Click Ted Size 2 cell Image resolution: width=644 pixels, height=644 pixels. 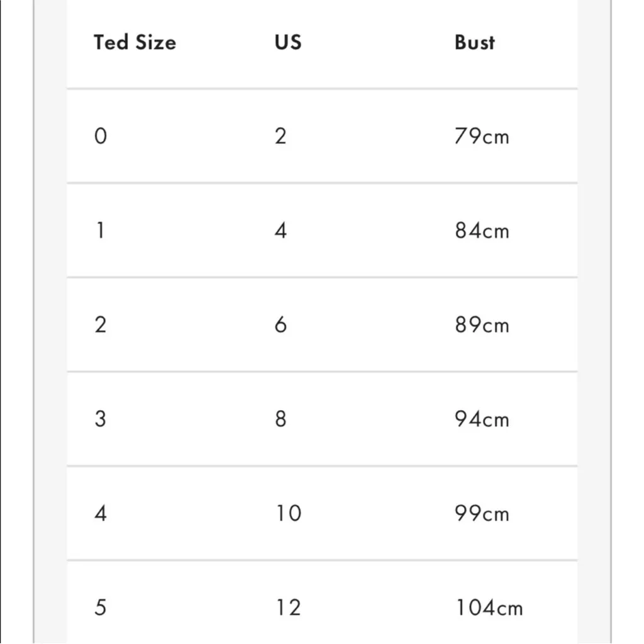pos(101,325)
